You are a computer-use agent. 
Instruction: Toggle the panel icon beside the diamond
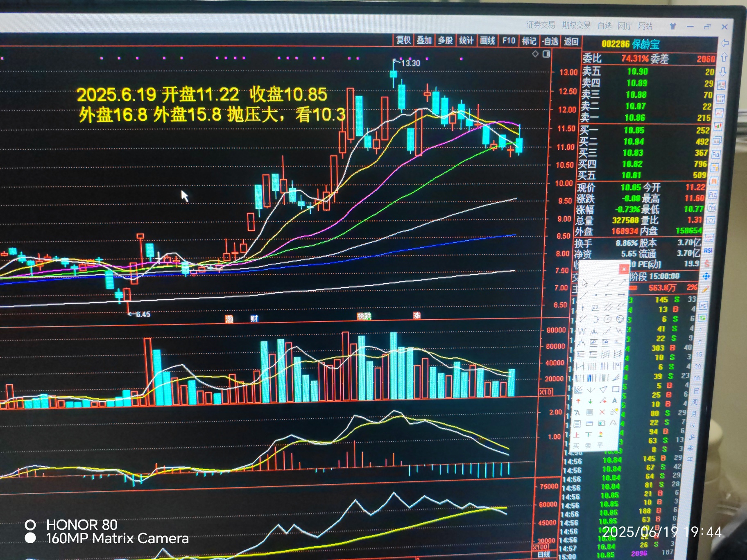[x=546, y=54]
